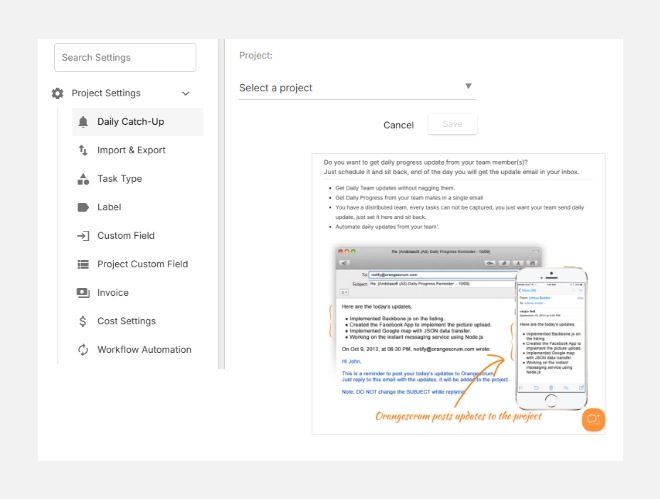
Task: Click the Project Custom Field list icon
Action: pyautogui.click(x=83, y=264)
